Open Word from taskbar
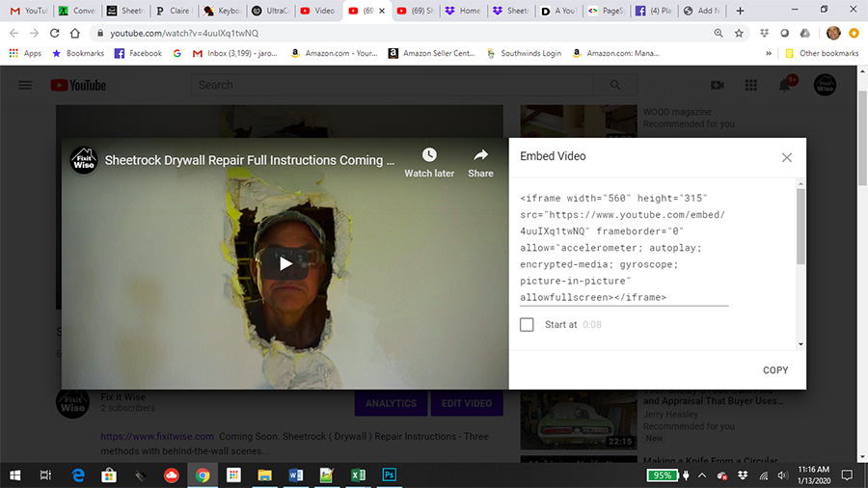This screenshot has height=488, width=868. pyautogui.click(x=296, y=475)
